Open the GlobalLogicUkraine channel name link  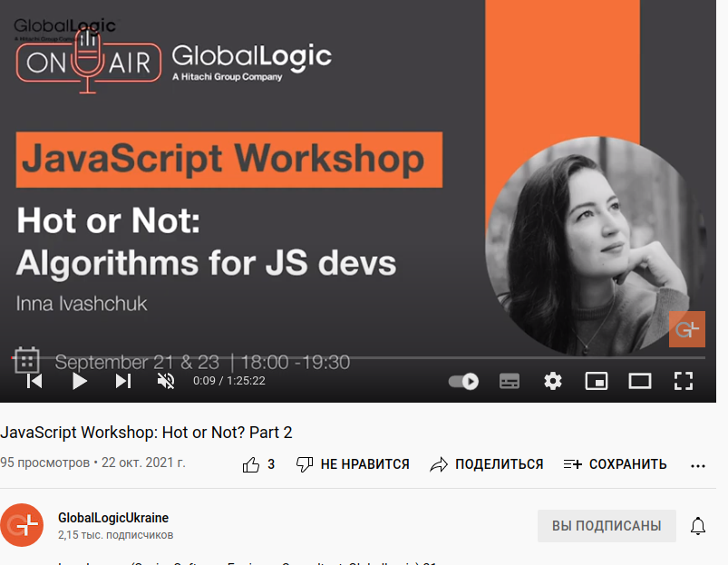click(113, 518)
